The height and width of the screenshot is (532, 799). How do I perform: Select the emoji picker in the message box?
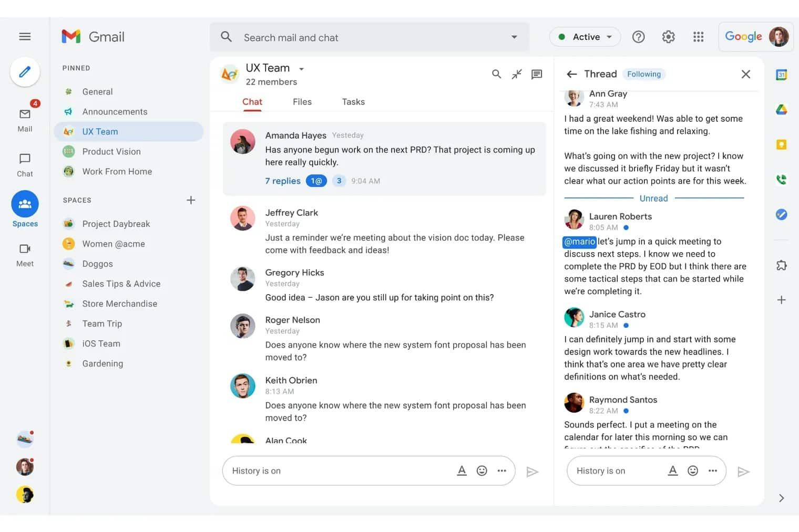(482, 471)
